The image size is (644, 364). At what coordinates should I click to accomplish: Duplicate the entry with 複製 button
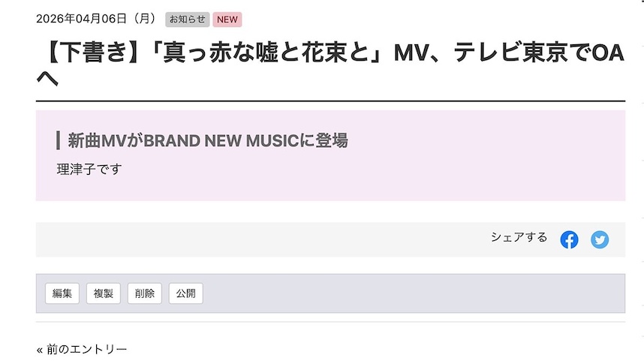tap(103, 293)
